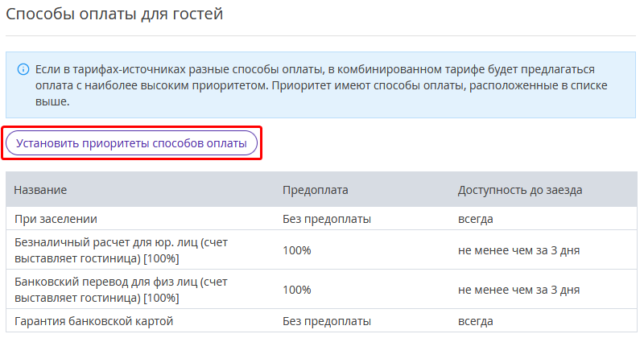Click the Предоплата column header

point(315,190)
